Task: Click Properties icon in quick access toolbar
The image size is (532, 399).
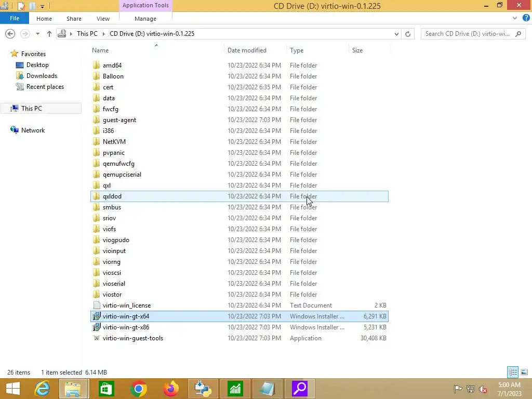Action: click(21, 6)
